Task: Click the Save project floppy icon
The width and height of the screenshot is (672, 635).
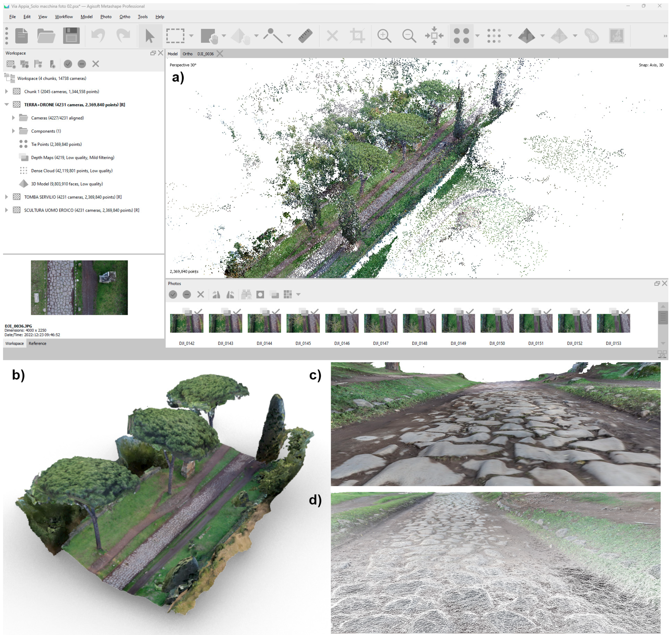Action: 71,36
